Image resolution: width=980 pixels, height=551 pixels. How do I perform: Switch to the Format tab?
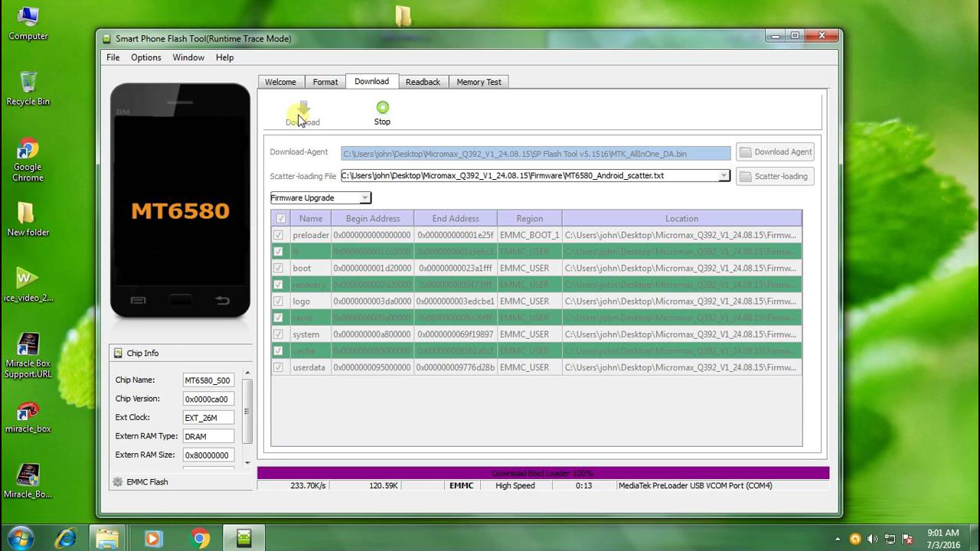[x=325, y=82]
